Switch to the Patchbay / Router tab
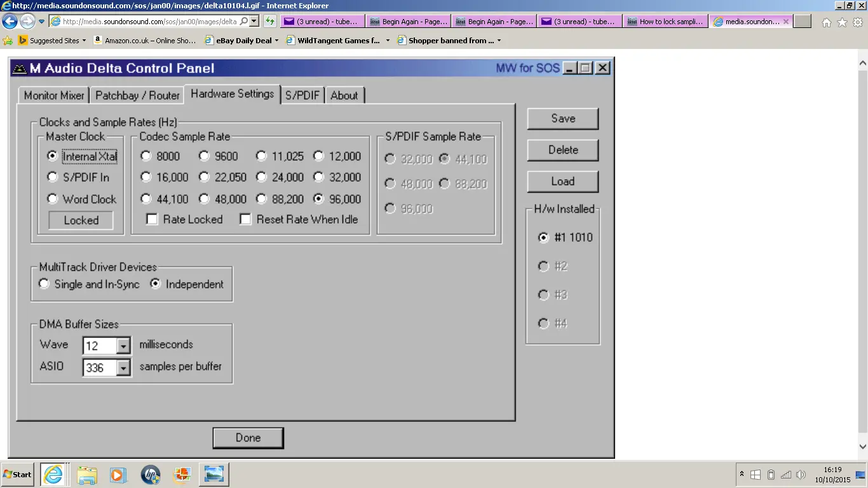The width and height of the screenshot is (868, 488). click(137, 95)
